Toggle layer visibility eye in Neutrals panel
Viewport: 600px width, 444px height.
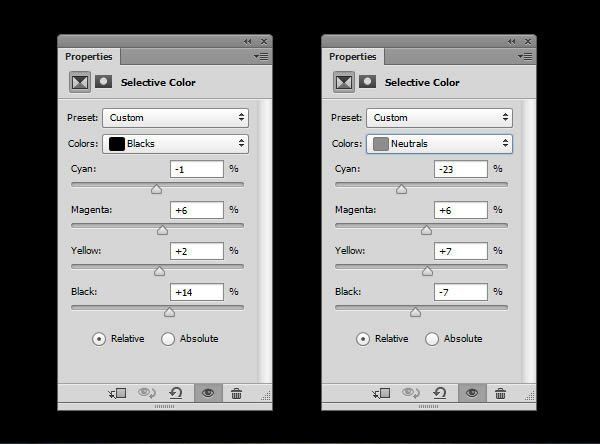[x=472, y=393]
